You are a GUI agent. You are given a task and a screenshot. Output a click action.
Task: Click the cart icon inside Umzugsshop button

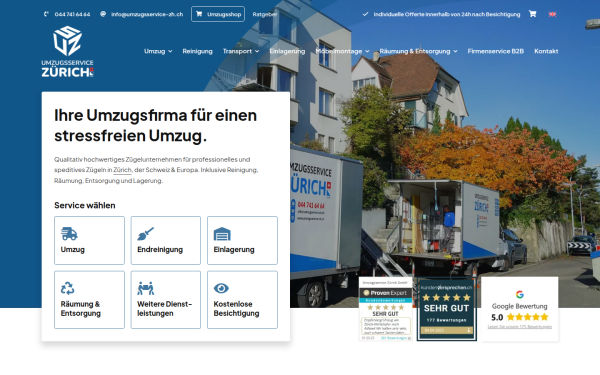coord(199,14)
